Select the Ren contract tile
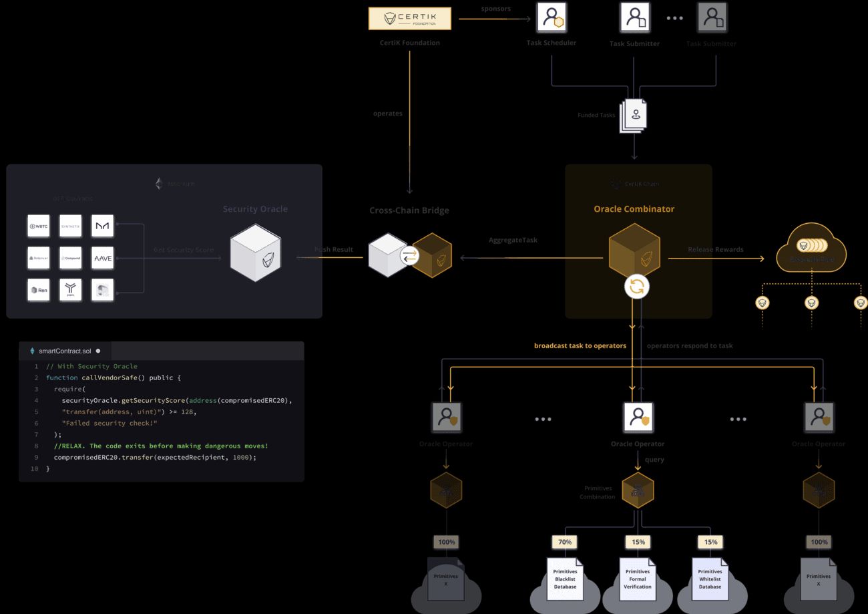868x614 pixels. (38, 289)
